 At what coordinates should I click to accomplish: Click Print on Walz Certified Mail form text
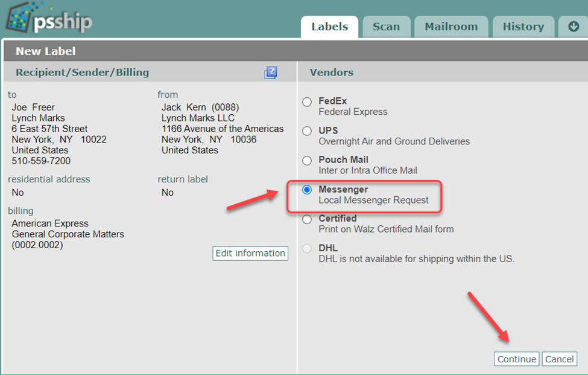click(386, 229)
